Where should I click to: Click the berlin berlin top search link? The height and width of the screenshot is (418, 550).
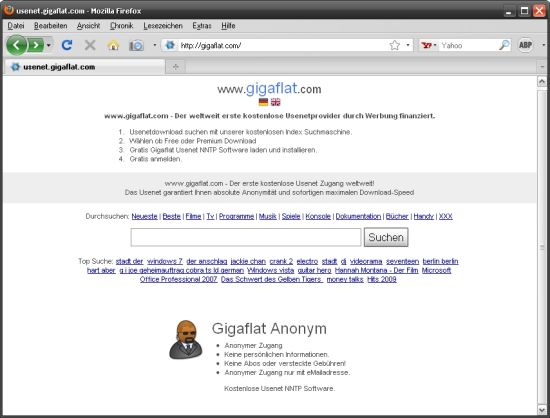point(440,261)
